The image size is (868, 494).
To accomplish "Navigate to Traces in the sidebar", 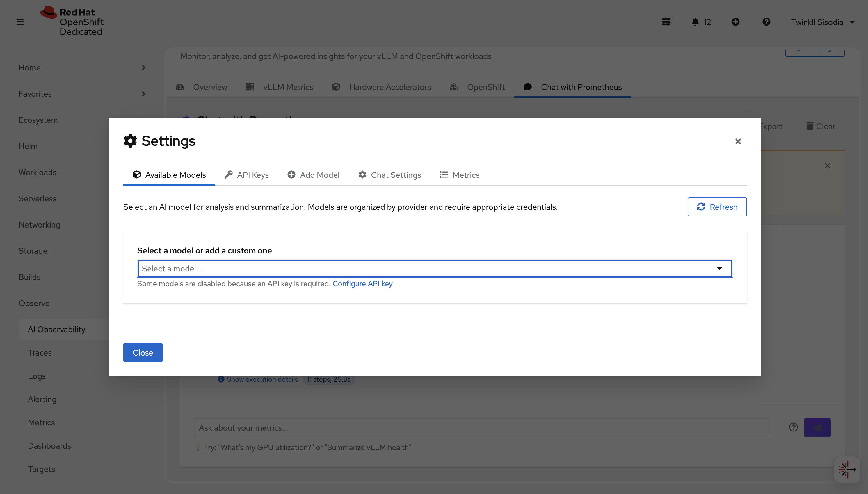I will (x=40, y=353).
